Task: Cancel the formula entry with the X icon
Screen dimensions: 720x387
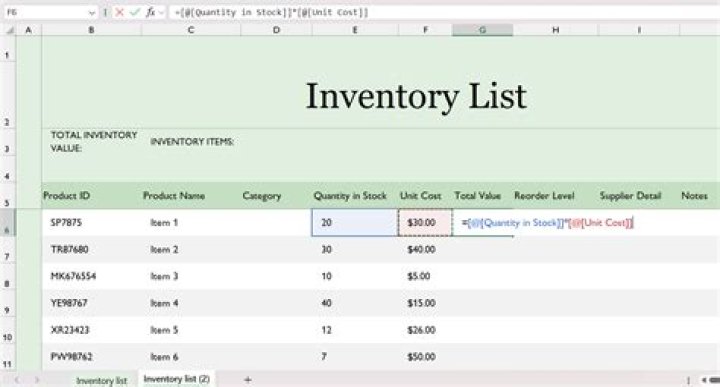Action: (120, 12)
